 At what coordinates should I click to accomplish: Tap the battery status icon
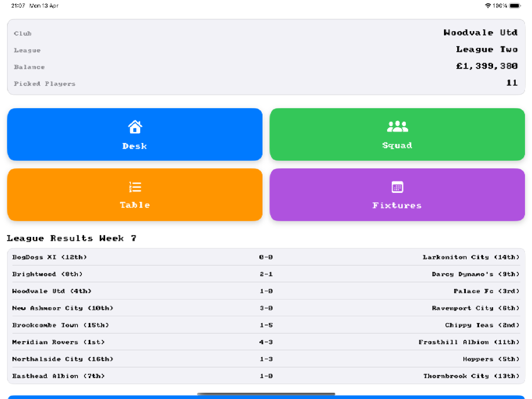click(x=515, y=5)
